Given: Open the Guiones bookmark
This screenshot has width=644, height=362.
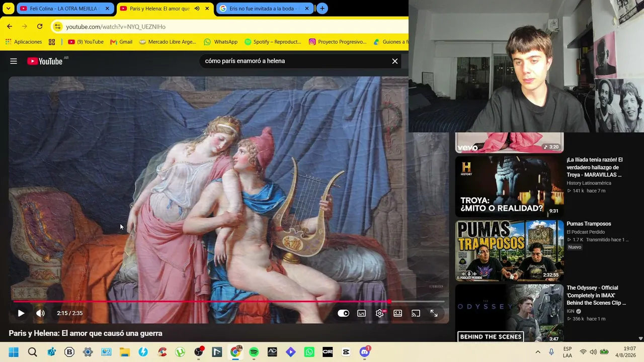Looking at the screenshot, I should (391, 42).
